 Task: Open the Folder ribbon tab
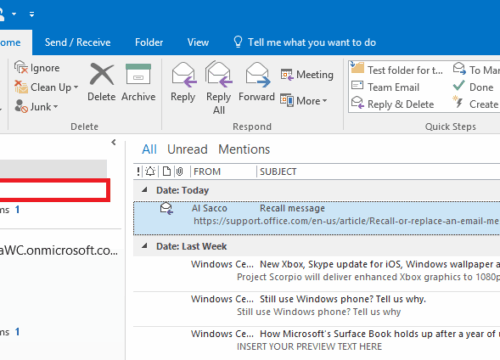[x=149, y=42]
